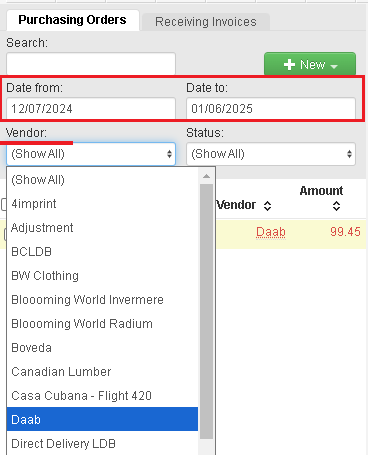This screenshot has width=368, height=455.
Task: Click the Search input field
Action: click(91, 63)
